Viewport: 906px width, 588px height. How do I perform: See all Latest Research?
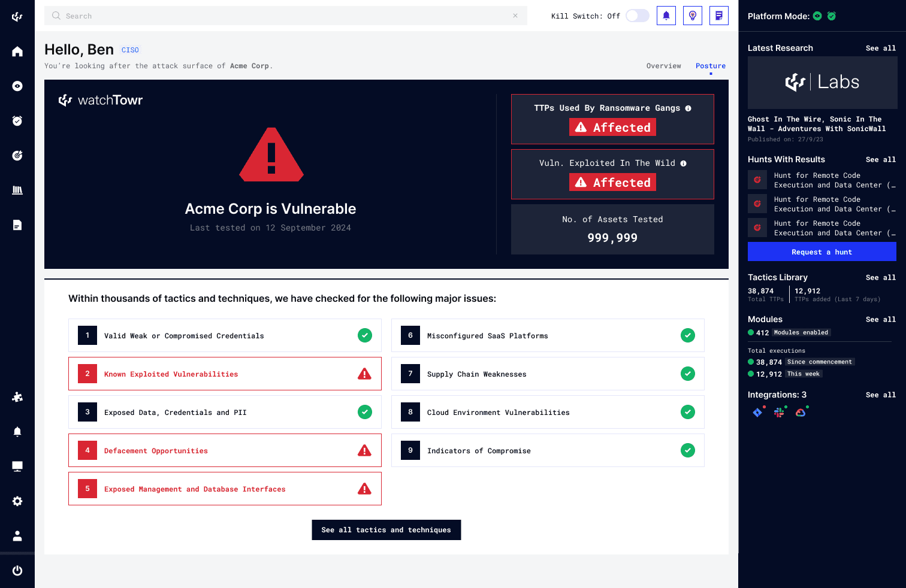point(881,48)
